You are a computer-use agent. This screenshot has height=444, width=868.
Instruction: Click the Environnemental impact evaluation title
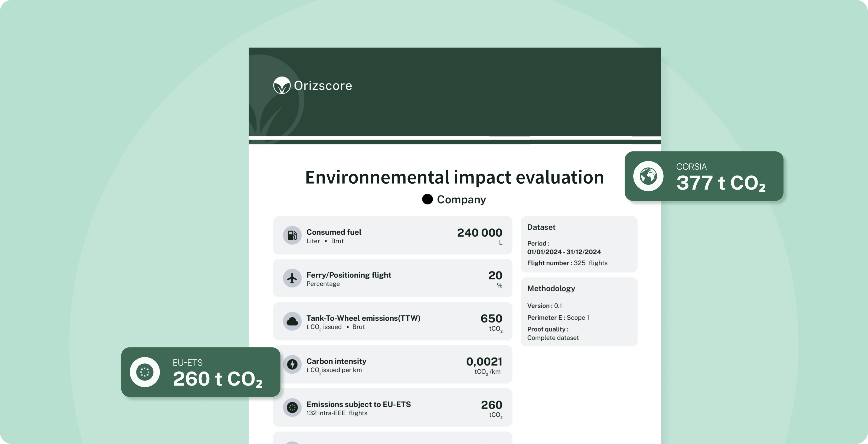click(x=454, y=177)
